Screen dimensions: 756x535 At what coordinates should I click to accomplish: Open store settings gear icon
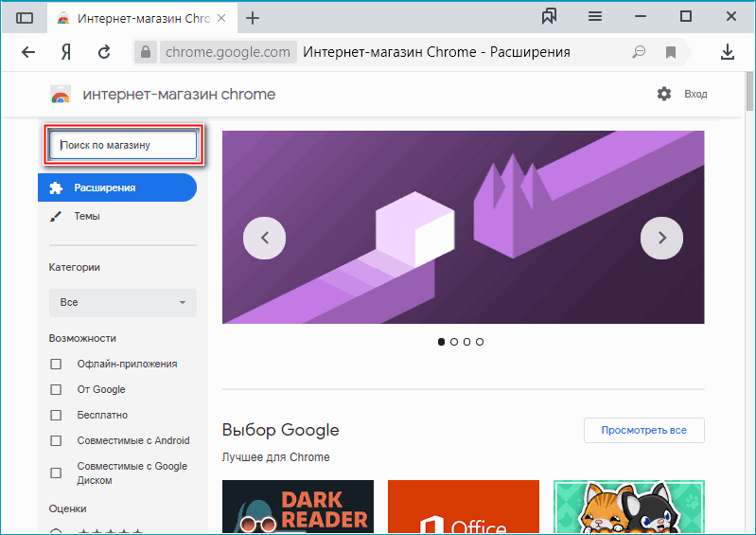point(664,94)
